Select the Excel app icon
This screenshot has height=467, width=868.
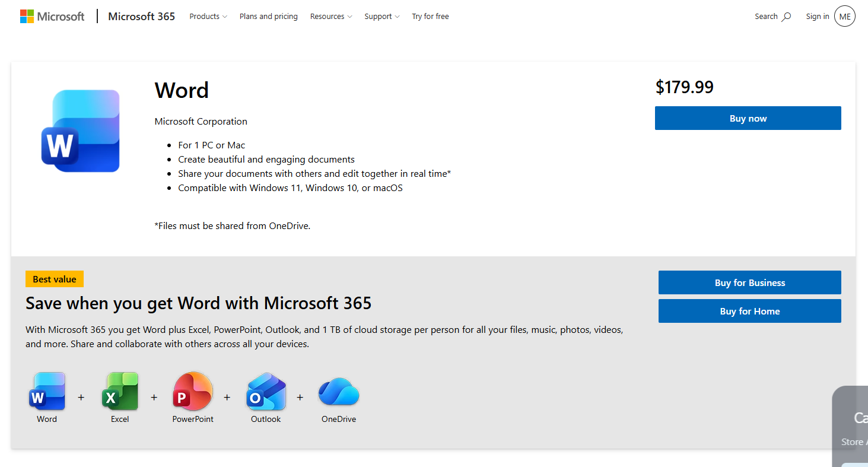click(120, 391)
